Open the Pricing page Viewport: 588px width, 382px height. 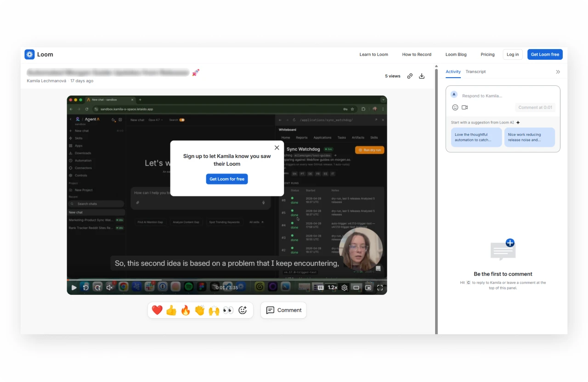point(487,54)
